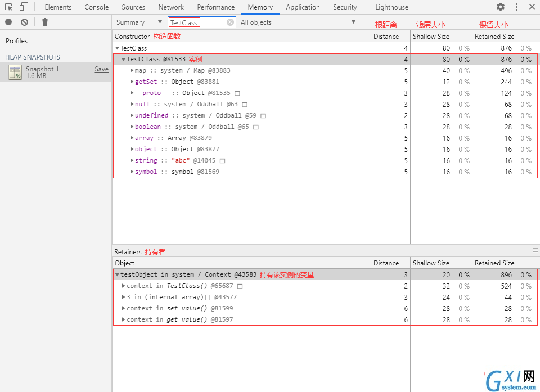Collapse the testObject in system / Context retainer
Viewport: 540px width, 392px height.
tap(117, 275)
